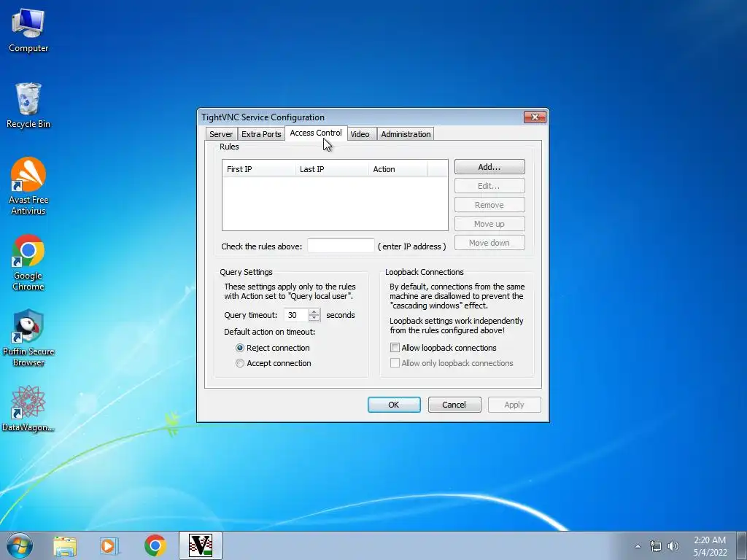Open the Computer desktop icon
Viewport: 747px width, 560px height.
point(28,31)
